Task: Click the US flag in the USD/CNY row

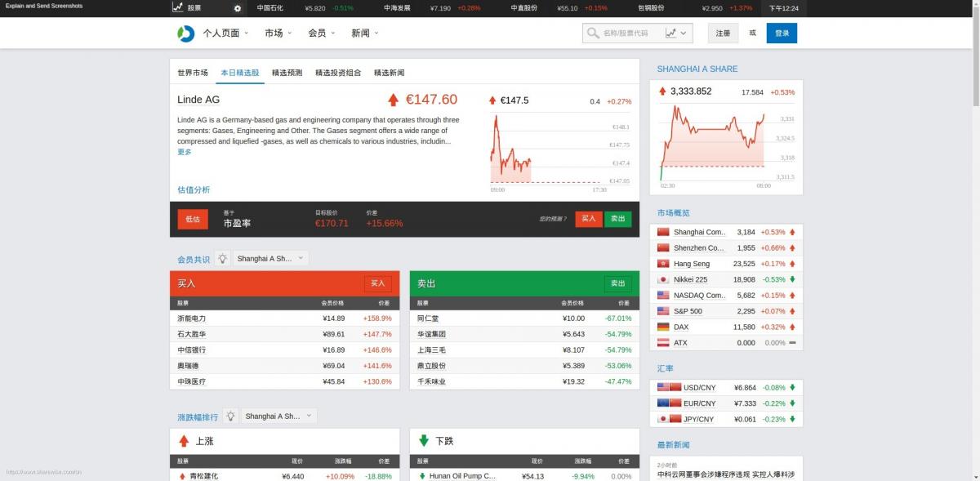Action: 663,387
